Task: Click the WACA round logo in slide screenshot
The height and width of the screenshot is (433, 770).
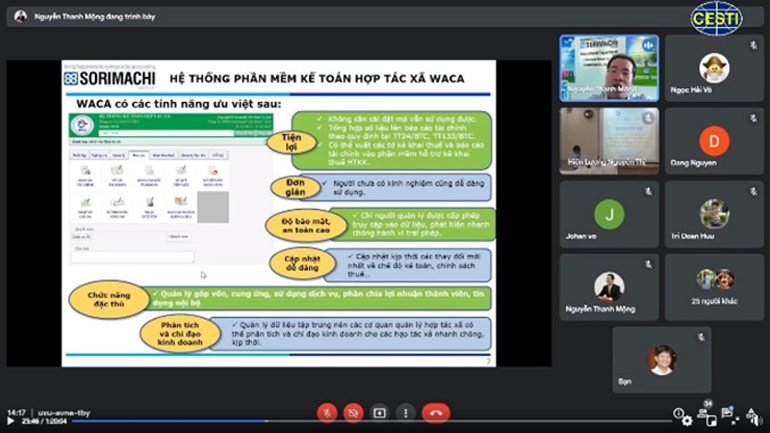Action: 82,125
